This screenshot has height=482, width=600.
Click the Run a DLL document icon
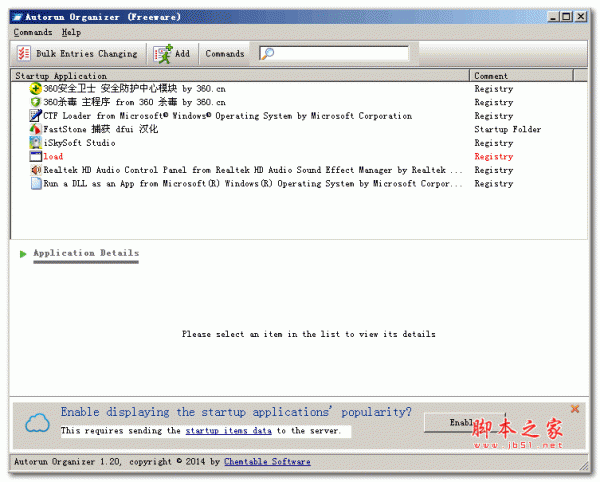(36, 184)
